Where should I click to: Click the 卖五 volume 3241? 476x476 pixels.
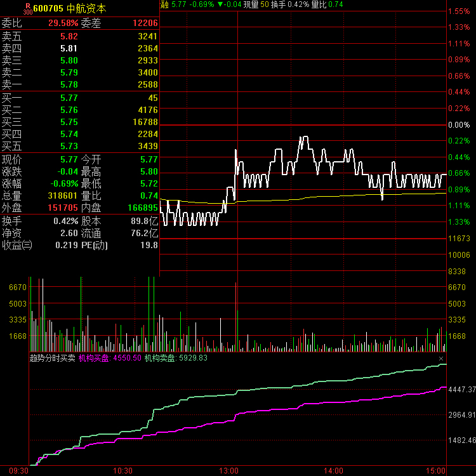147,36
